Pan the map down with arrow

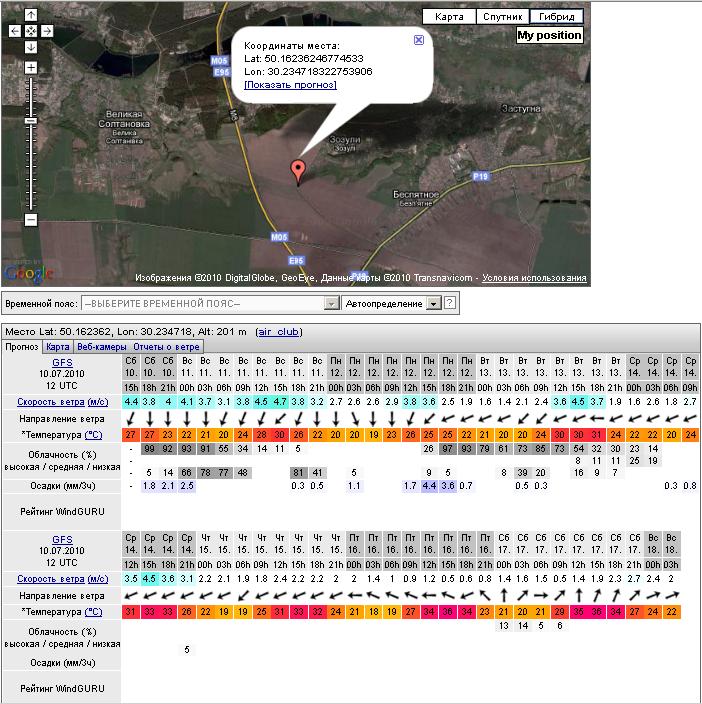(x=31, y=47)
